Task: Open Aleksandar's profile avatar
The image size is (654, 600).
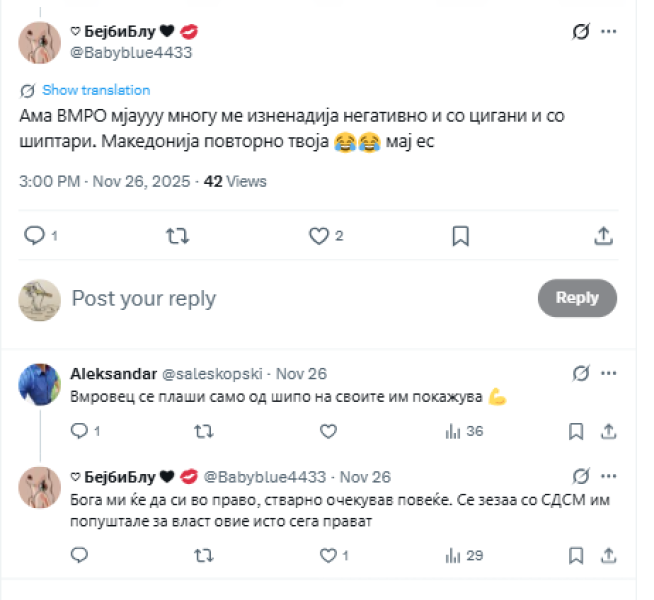Action: point(42,385)
